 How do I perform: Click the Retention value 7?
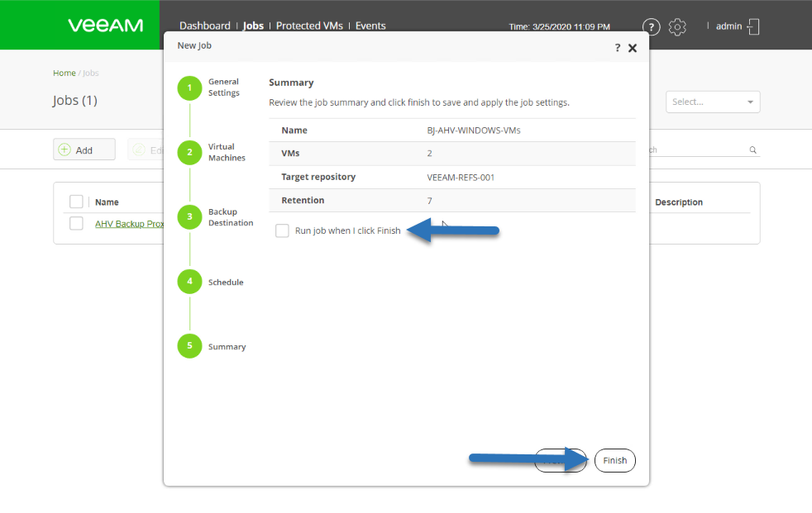pyautogui.click(x=429, y=201)
